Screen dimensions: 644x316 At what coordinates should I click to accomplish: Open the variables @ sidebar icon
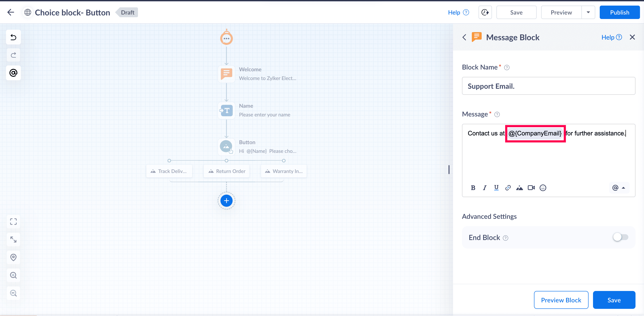click(13, 73)
